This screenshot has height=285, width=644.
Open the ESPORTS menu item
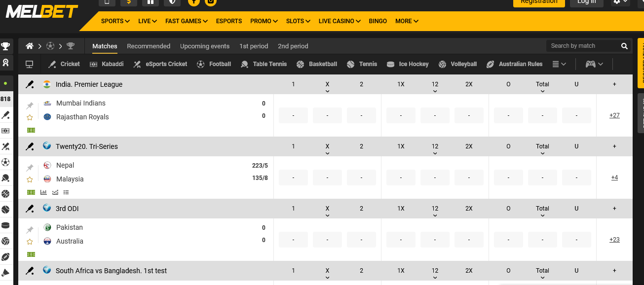pos(229,21)
